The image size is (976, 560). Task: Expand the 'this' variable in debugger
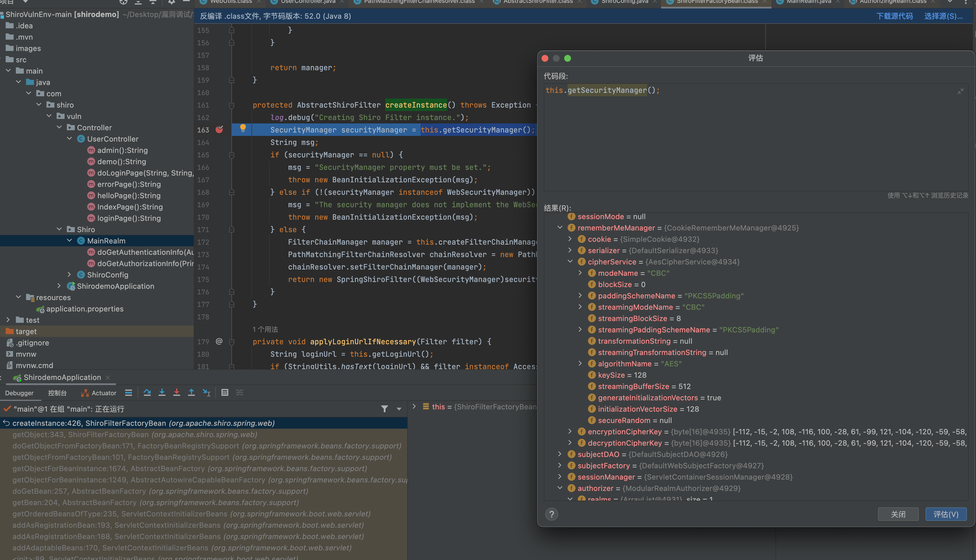click(x=414, y=407)
